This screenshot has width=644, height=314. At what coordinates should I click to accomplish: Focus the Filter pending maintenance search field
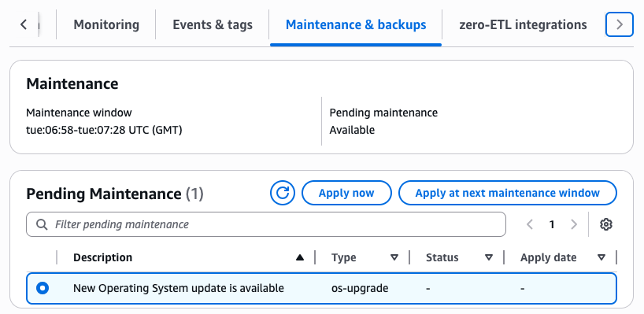(266, 224)
